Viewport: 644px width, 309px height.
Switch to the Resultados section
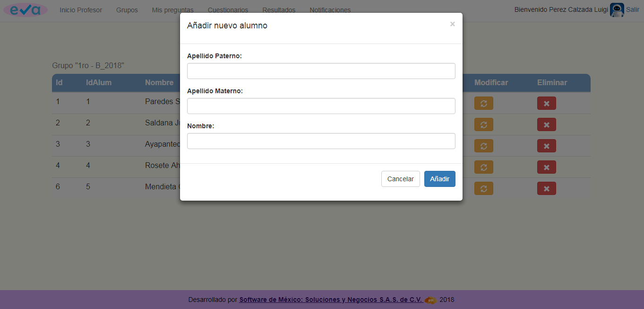278,9
